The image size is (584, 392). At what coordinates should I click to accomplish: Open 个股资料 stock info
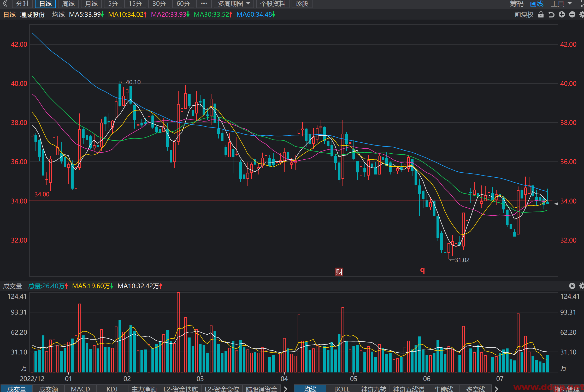pos(273,4)
